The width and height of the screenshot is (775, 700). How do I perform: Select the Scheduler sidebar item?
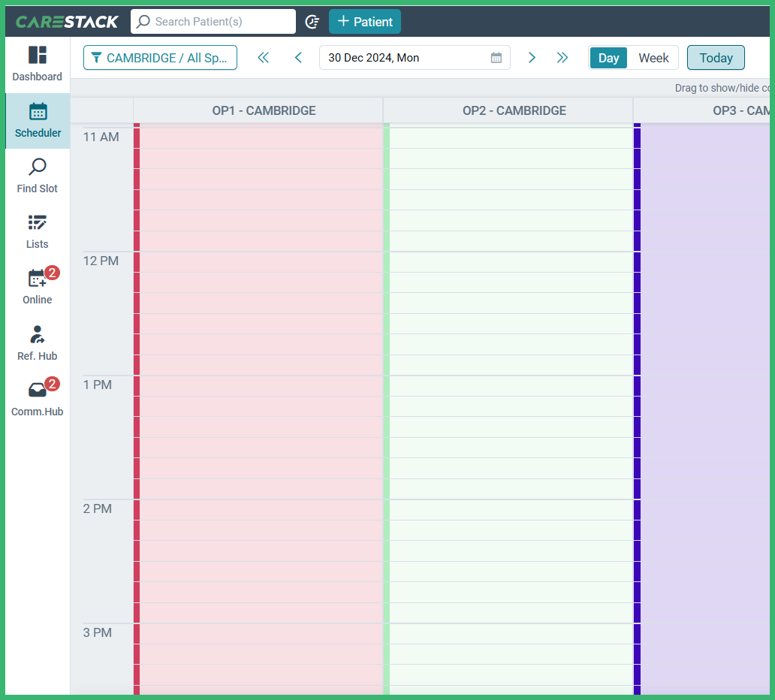[x=38, y=121]
